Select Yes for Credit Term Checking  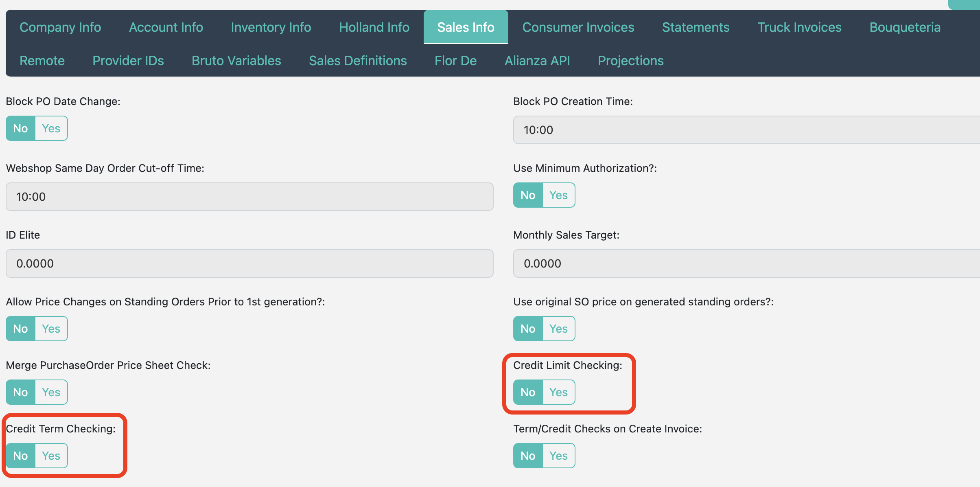pos(51,456)
